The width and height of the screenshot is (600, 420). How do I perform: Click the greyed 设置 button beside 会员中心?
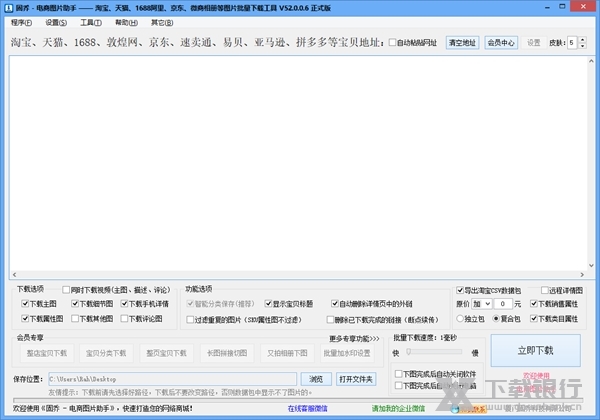pyautogui.click(x=533, y=42)
